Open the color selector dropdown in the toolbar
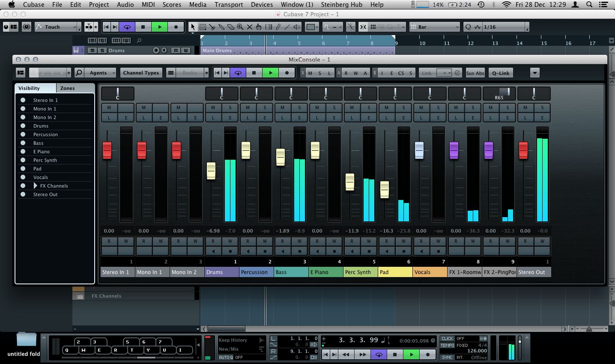Viewport: 615px width, 364px height. [312, 27]
